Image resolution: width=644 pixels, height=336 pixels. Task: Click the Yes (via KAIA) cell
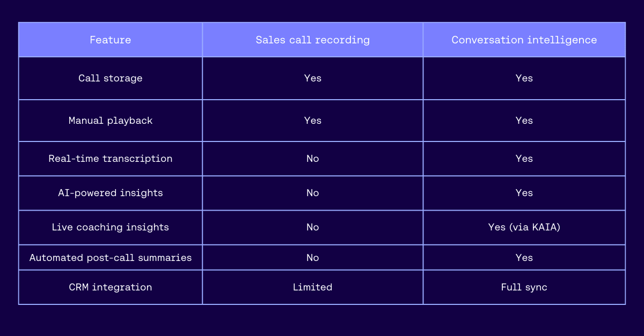tap(524, 227)
